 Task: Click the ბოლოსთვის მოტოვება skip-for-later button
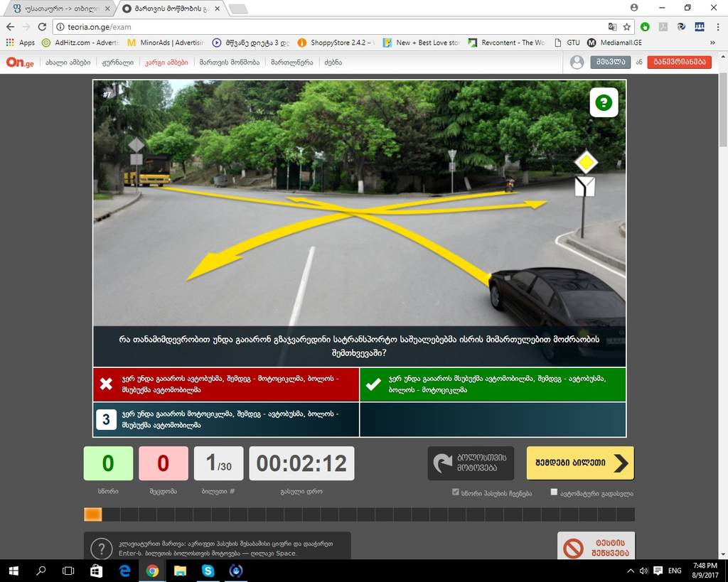(x=471, y=463)
